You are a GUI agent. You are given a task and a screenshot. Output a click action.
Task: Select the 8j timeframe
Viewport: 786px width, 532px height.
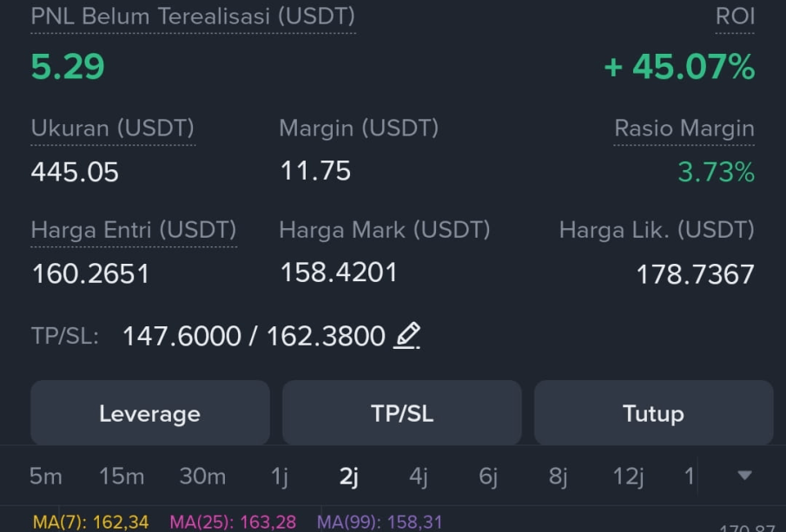pos(558,477)
